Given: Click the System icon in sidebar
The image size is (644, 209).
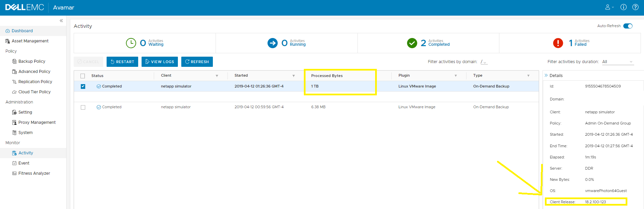Looking at the screenshot, I should coord(14,133).
